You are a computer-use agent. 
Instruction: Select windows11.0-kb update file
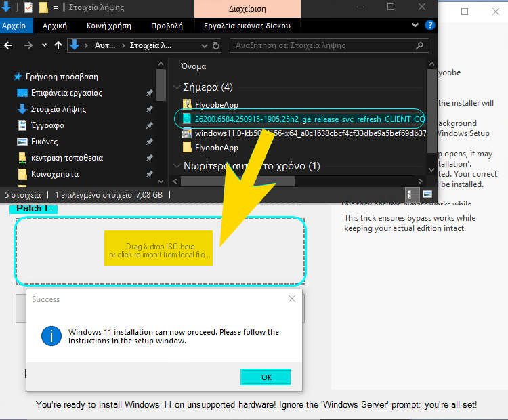pyautogui.click(x=304, y=133)
